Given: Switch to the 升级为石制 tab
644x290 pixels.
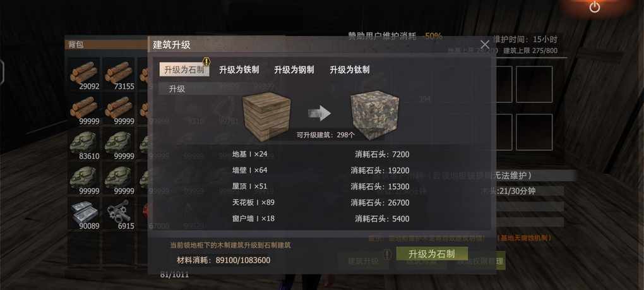Looking at the screenshot, I should tap(184, 70).
